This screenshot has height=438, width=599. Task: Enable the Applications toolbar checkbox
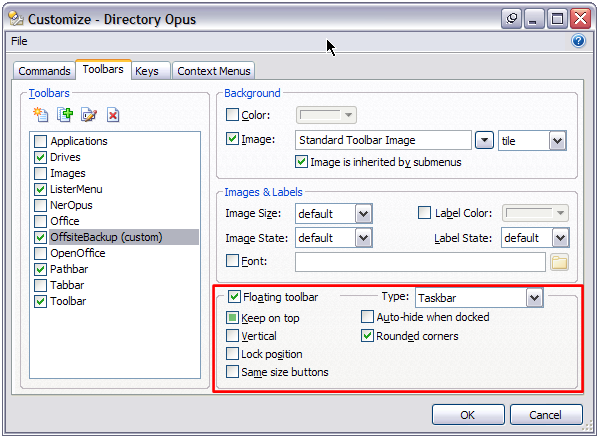(x=40, y=141)
